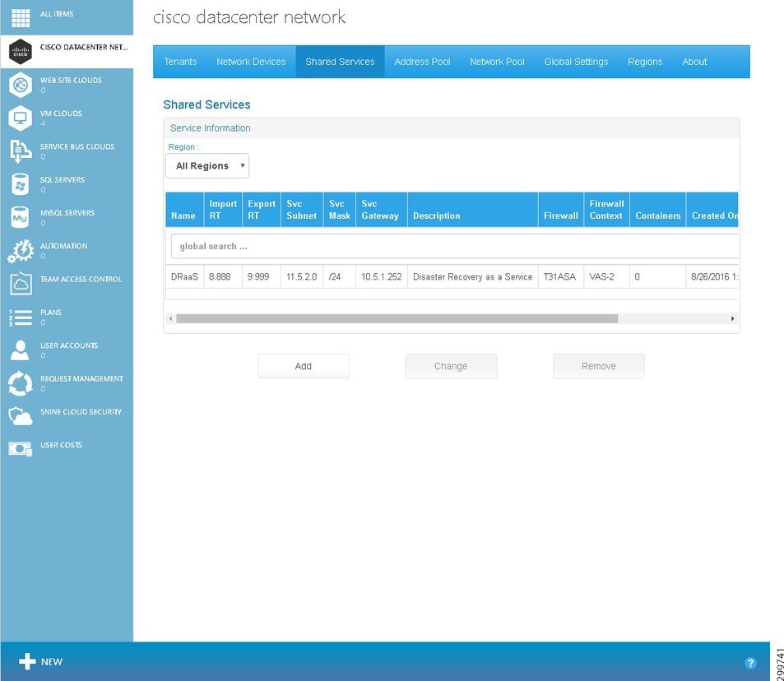
Task: Sort by the Export RT column header
Action: (x=262, y=210)
